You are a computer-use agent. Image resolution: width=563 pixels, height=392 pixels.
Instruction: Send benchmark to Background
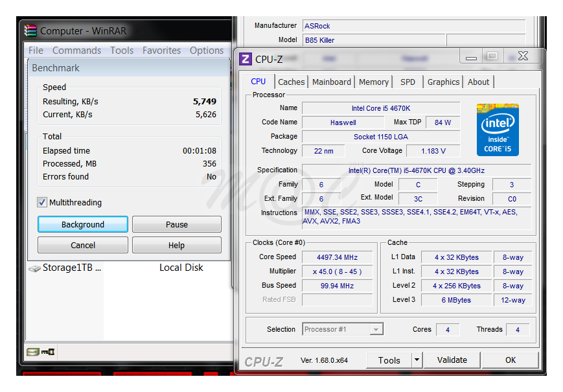click(x=83, y=224)
